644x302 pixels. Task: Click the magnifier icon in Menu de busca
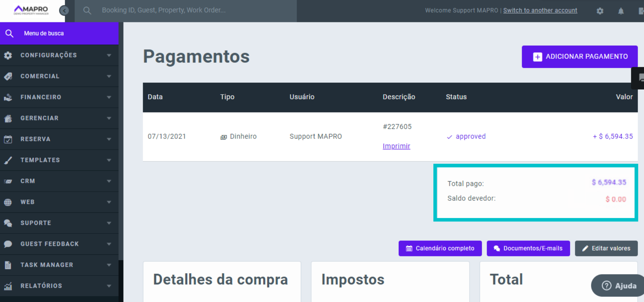point(9,33)
